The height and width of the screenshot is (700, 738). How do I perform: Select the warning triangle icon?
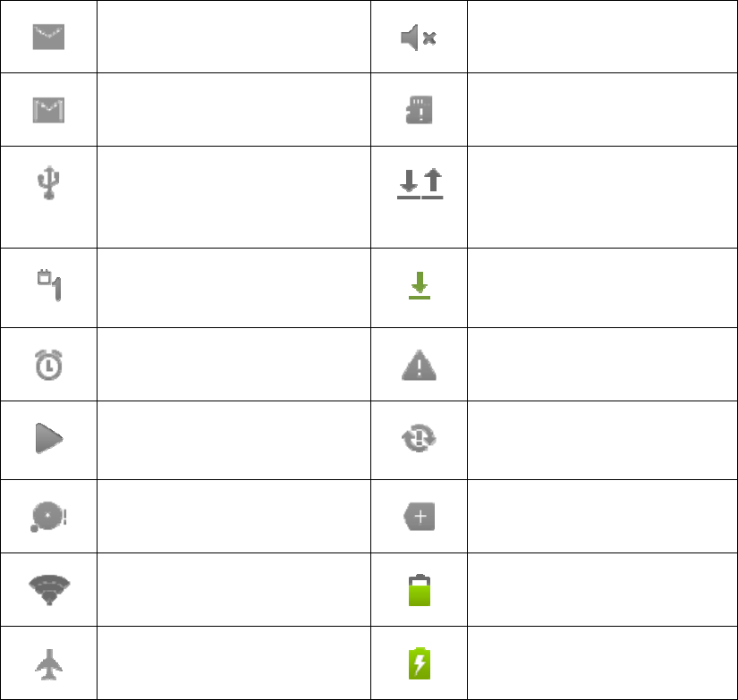pyautogui.click(x=419, y=365)
